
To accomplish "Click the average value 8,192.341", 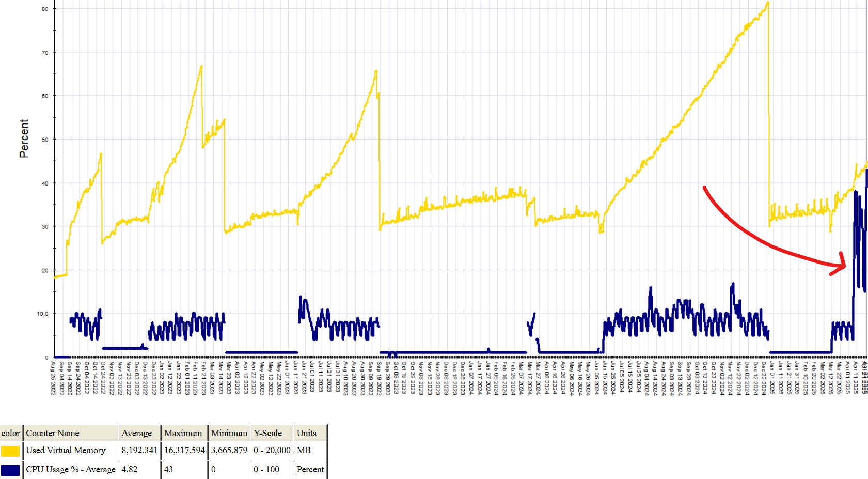I will pyautogui.click(x=139, y=450).
